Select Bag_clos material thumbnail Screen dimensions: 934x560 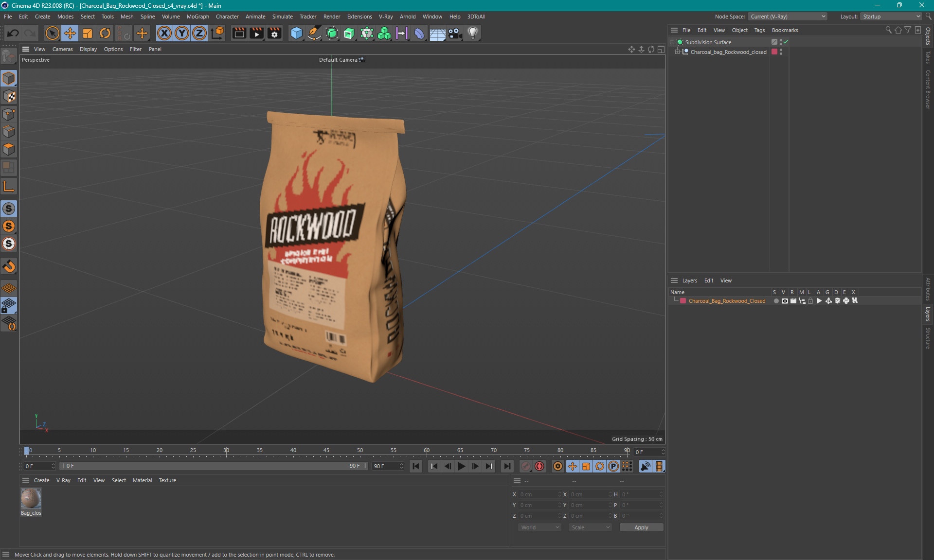click(31, 499)
